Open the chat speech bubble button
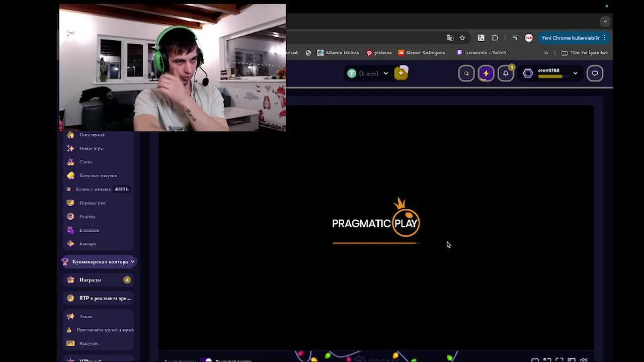 (x=595, y=73)
